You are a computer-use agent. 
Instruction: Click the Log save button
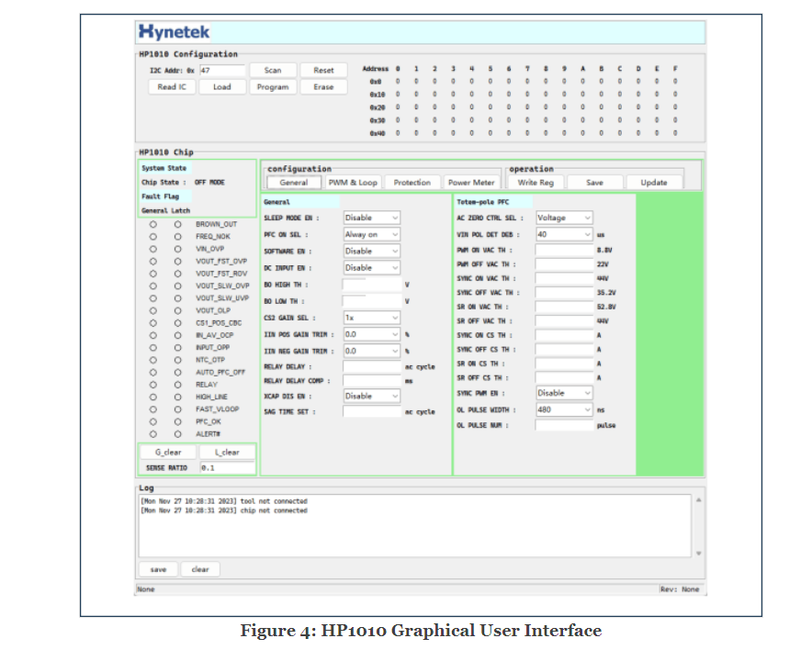click(x=159, y=569)
